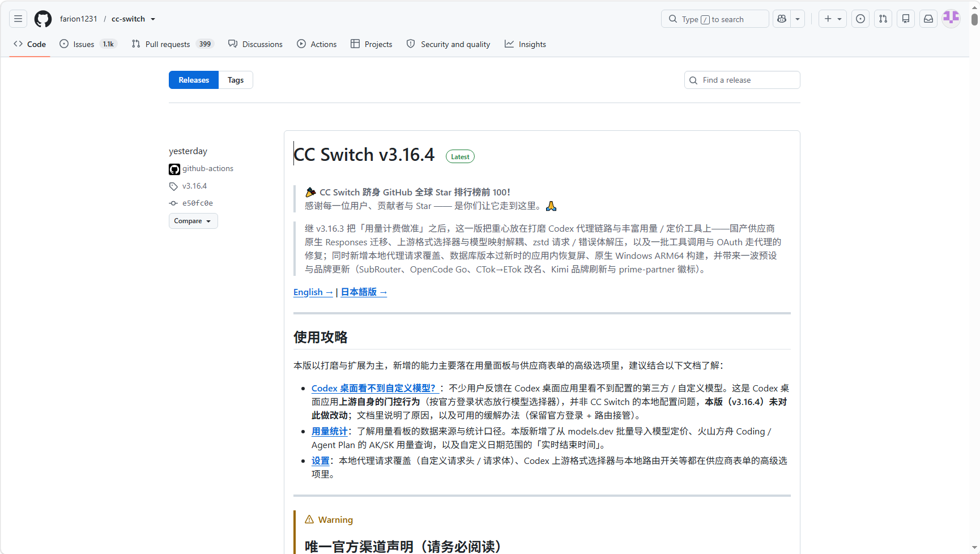The width and height of the screenshot is (980, 554).
Task: Expand the Copilot dropdown arrow
Action: pyautogui.click(x=798, y=19)
